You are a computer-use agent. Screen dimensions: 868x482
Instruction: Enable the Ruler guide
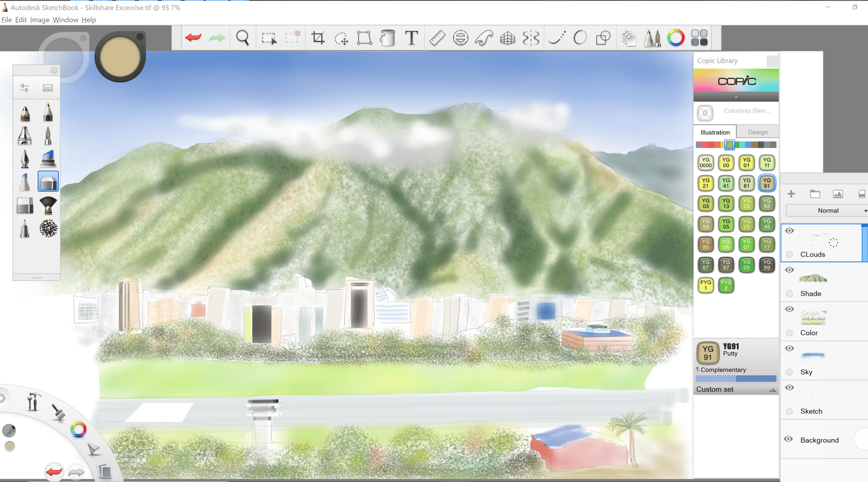point(437,38)
